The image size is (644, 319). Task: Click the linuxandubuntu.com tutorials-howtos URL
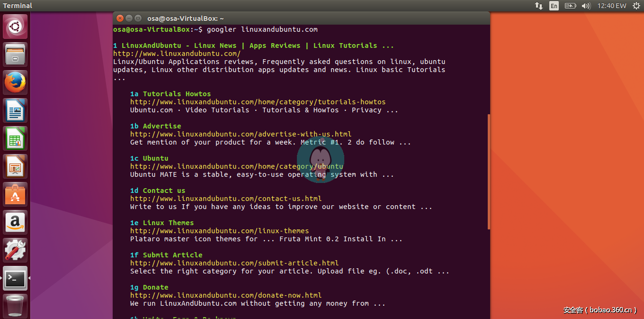click(258, 102)
